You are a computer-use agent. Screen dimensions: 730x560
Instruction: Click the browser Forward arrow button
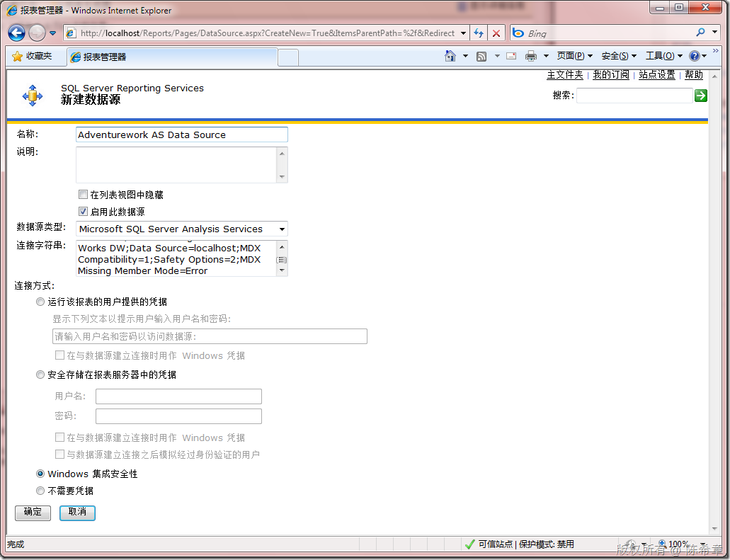pos(37,33)
